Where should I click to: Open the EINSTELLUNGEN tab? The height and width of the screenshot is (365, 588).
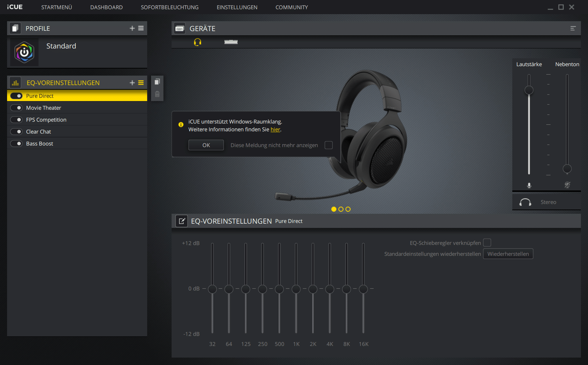[237, 7]
